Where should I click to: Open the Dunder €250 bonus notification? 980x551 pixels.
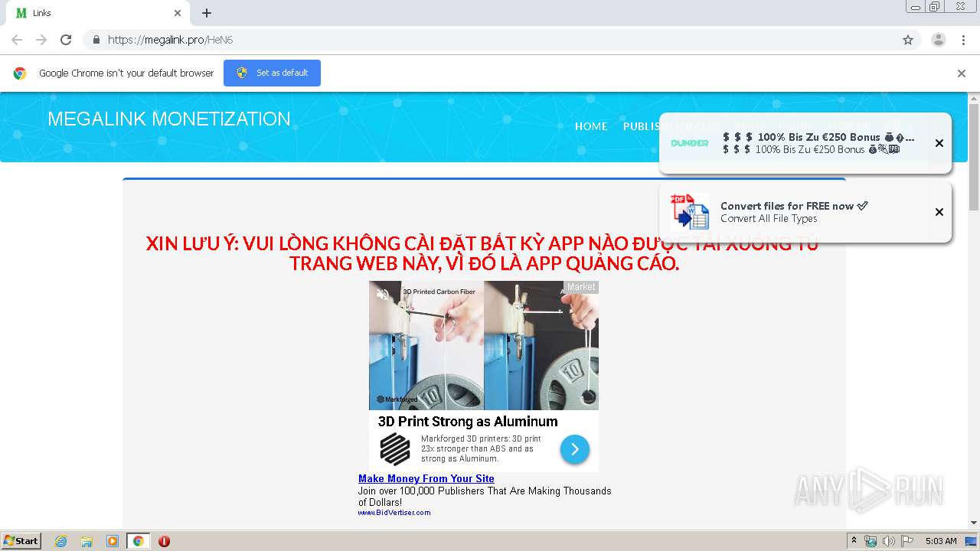pyautogui.click(x=805, y=143)
